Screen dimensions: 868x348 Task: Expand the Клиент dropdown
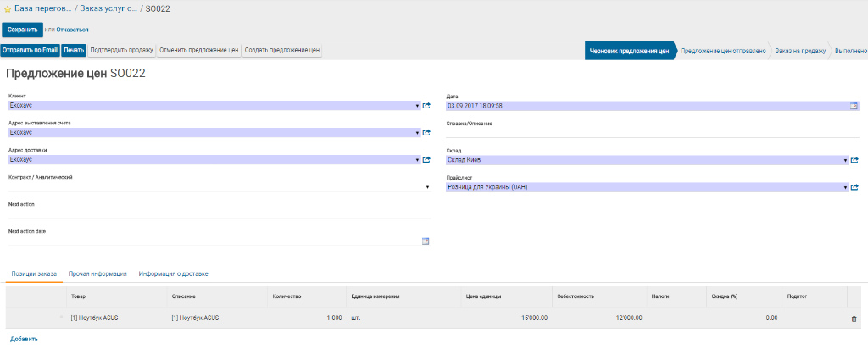416,106
